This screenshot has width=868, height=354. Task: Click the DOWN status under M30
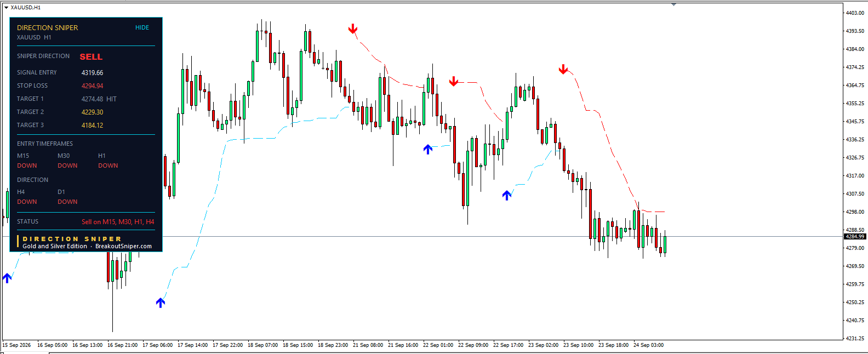coord(67,165)
